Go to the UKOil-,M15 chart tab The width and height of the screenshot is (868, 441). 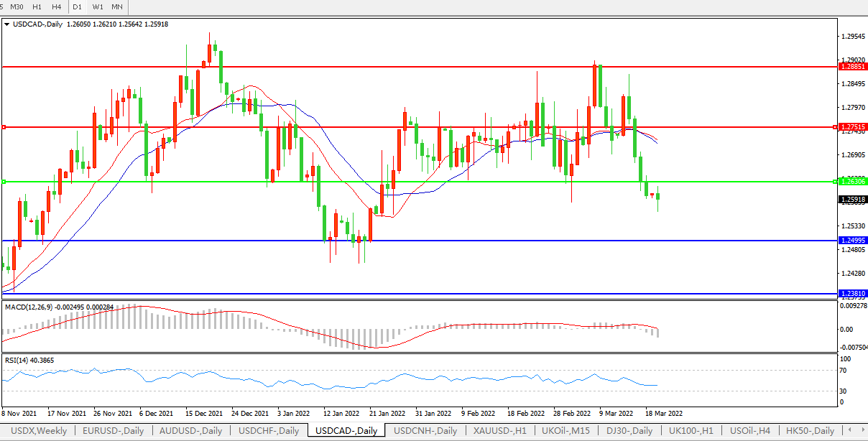(x=566, y=431)
